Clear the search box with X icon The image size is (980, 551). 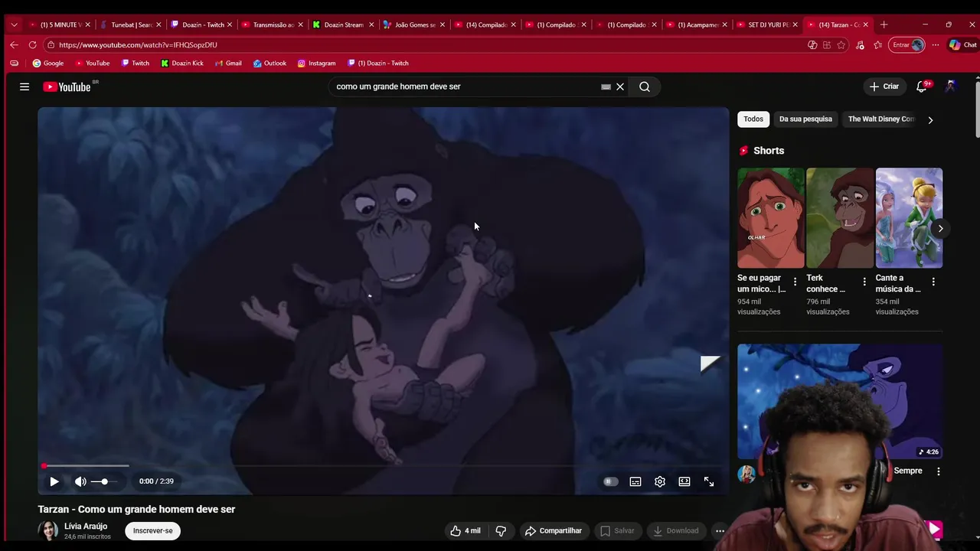620,86
